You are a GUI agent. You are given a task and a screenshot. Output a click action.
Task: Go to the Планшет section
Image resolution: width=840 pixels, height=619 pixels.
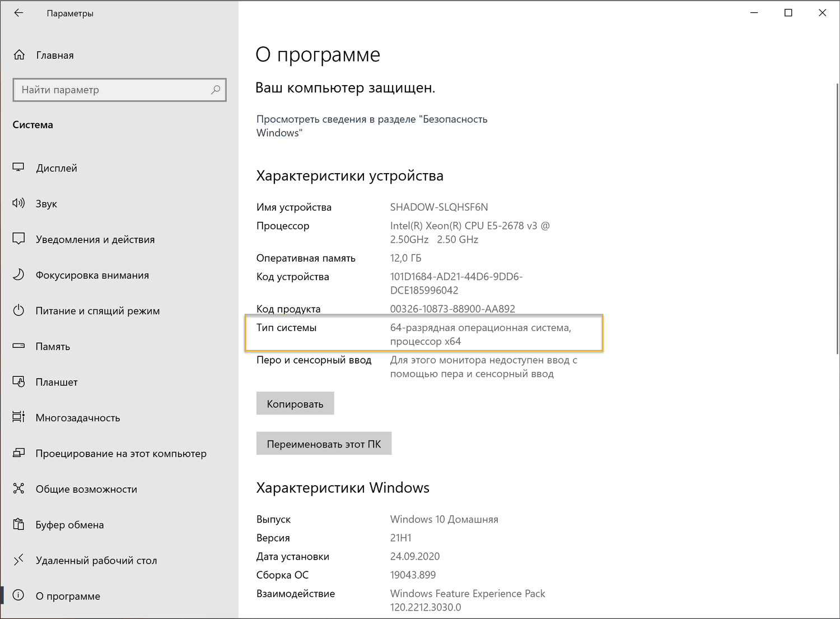57,382
